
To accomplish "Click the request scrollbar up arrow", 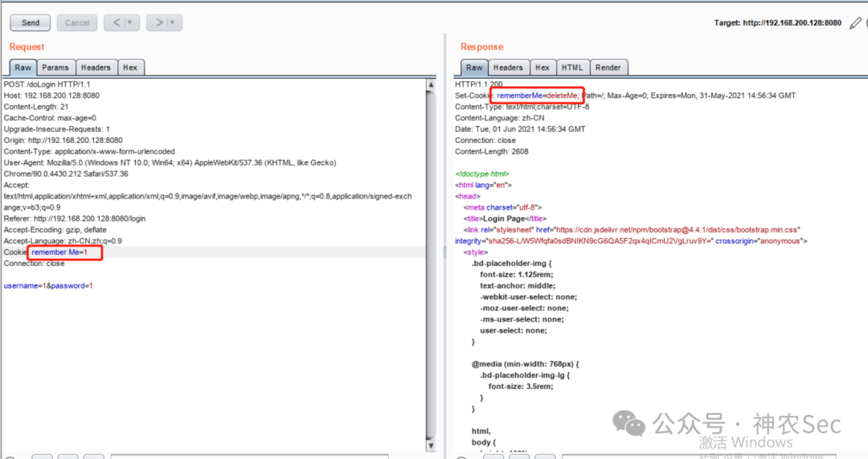I will (431, 84).
